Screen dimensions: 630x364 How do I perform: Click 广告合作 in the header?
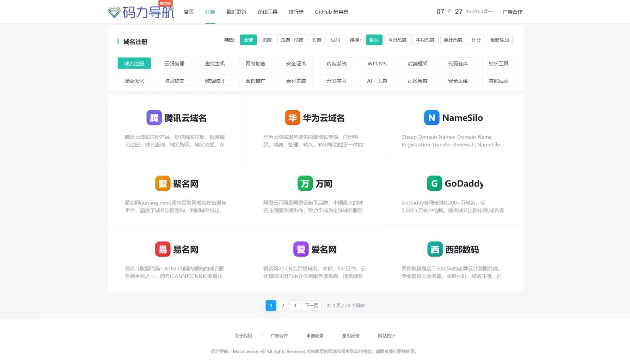512,12
